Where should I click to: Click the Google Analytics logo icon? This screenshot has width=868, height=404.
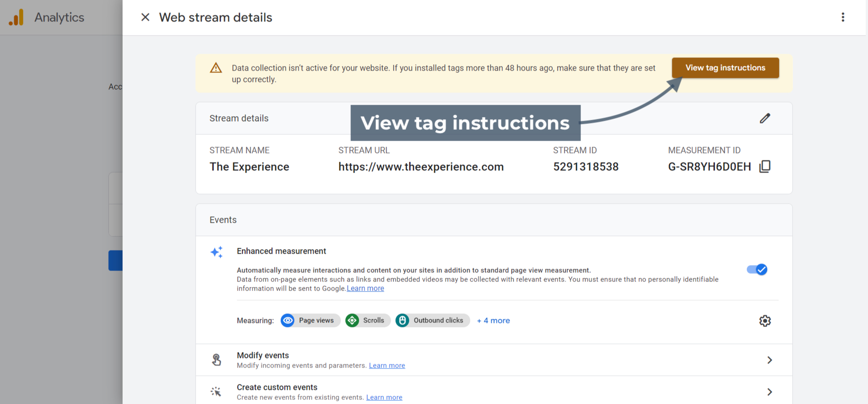(16, 17)
